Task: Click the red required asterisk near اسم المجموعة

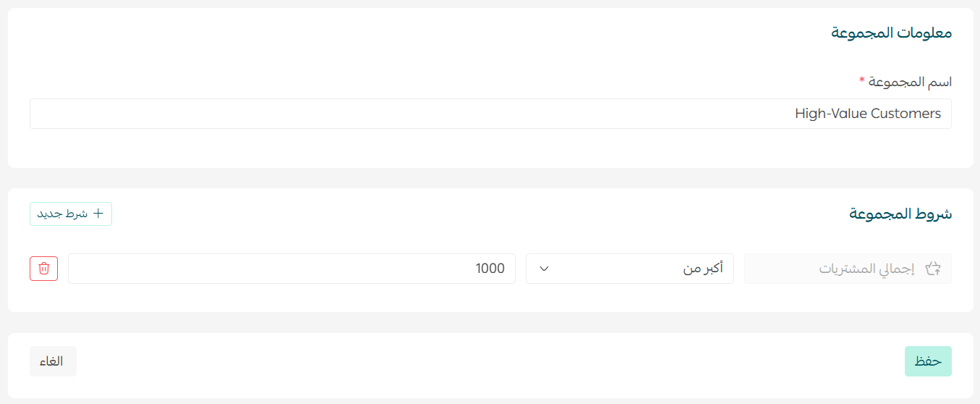Action: (861, 80)
